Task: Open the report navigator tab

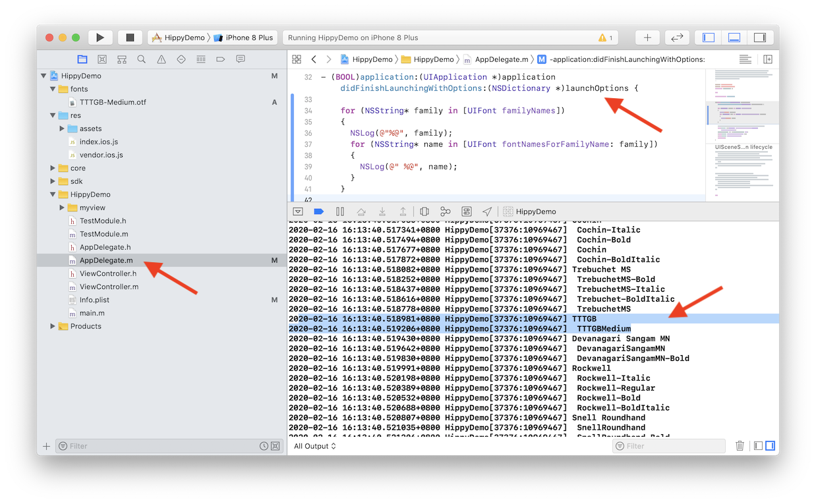Action: pos(241,59)
